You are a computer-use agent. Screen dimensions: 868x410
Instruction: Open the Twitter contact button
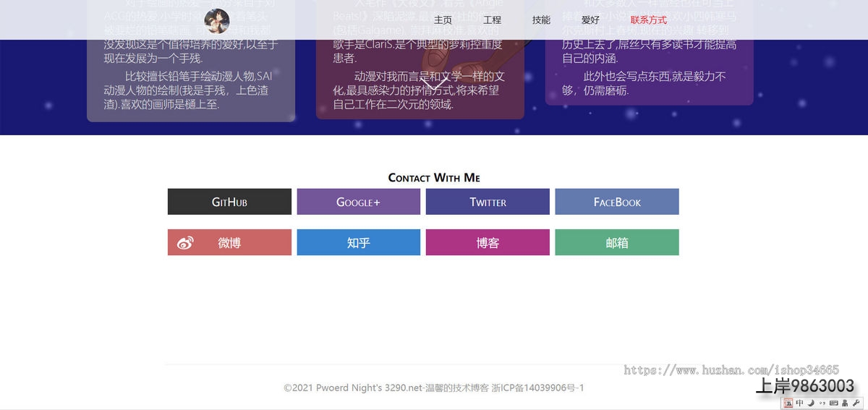pyautogui.click(x=488, y=202)
